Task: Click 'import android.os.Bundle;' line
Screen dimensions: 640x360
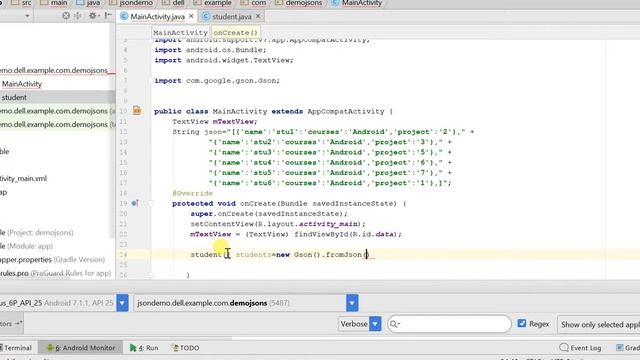Action: point(210,50)
